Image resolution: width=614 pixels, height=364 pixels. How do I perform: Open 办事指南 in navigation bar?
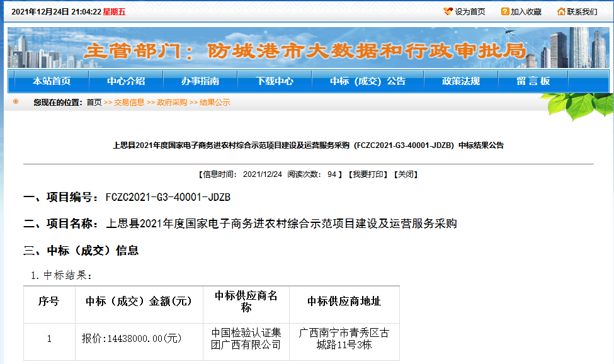200,81
